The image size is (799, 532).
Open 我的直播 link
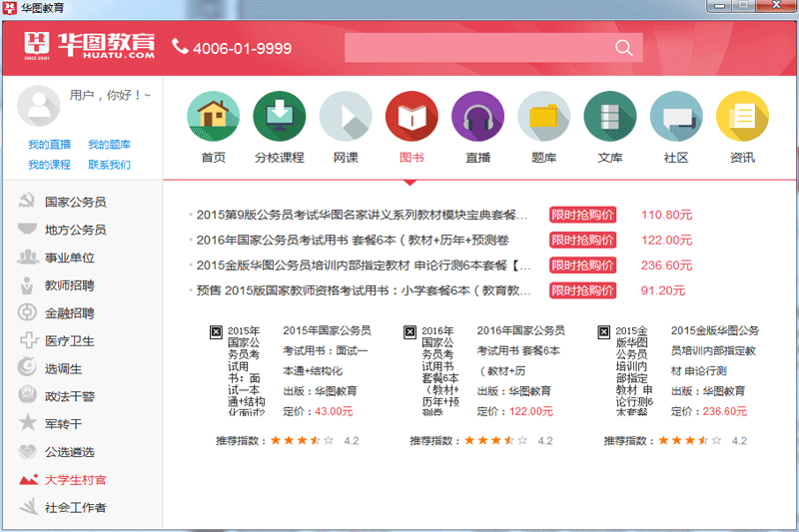[49, 145]
